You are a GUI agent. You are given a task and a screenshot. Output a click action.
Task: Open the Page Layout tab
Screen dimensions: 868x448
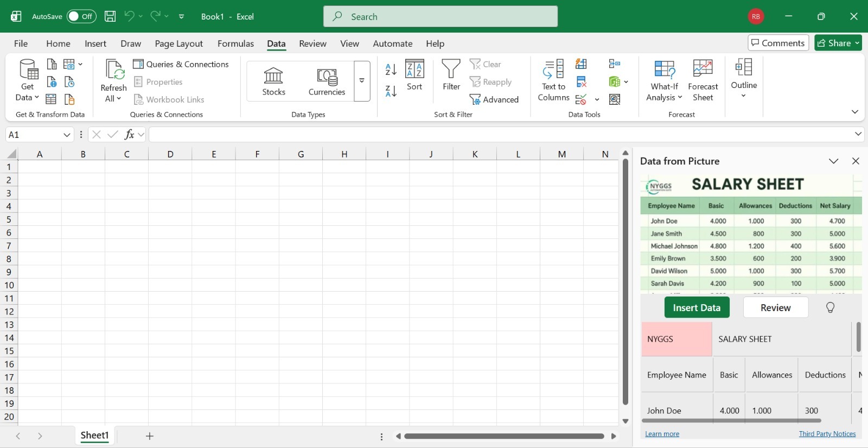click(x=178, y=43)
